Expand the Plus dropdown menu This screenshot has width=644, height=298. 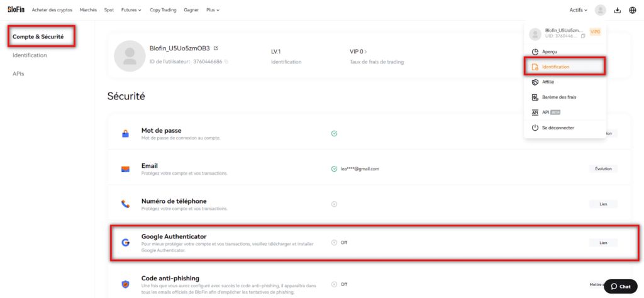(214, 10)
